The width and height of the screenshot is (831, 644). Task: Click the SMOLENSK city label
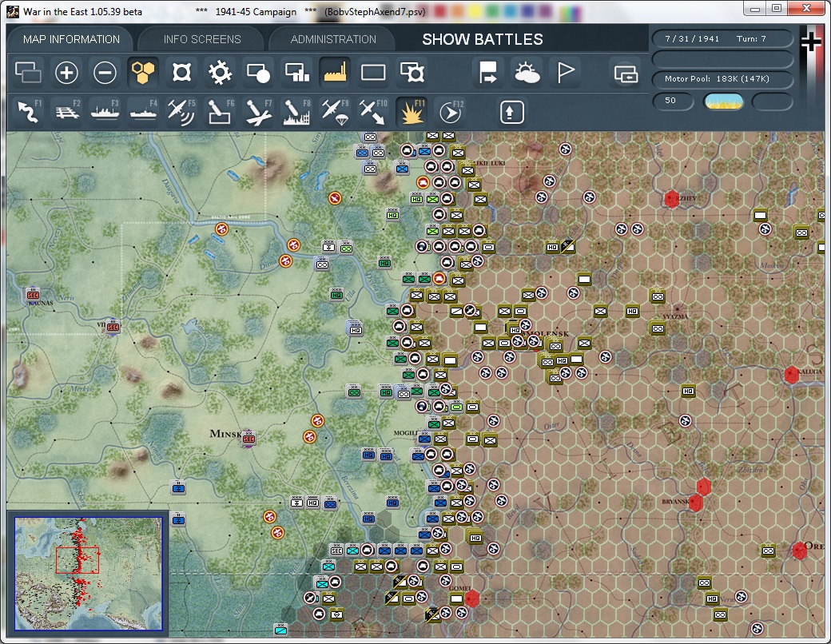click(546, 334)
